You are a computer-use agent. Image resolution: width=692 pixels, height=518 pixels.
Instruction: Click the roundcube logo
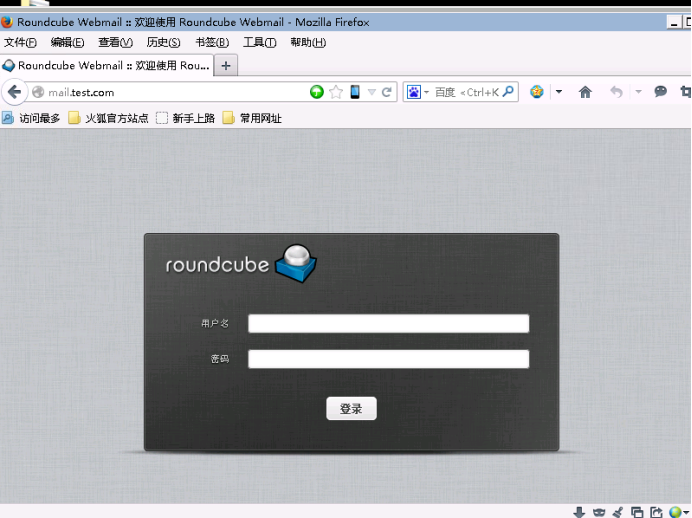click(x=241, y=264)
